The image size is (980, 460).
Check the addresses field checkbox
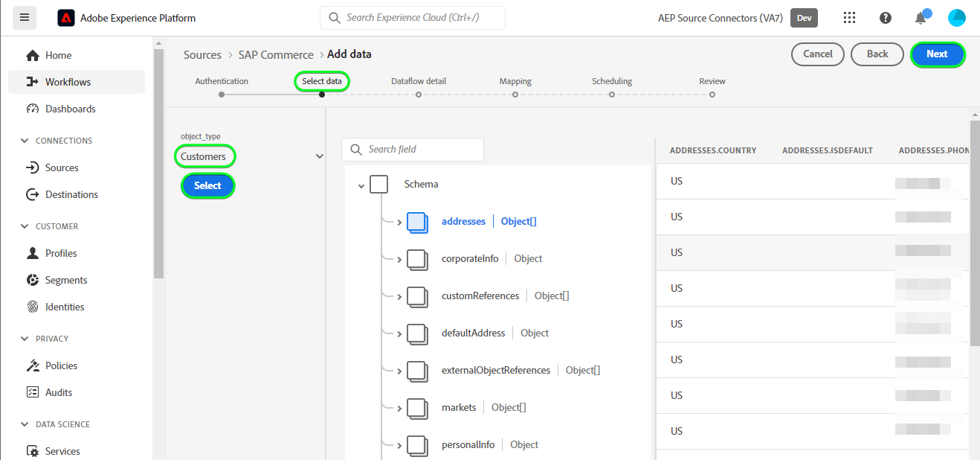coord(416,222)
